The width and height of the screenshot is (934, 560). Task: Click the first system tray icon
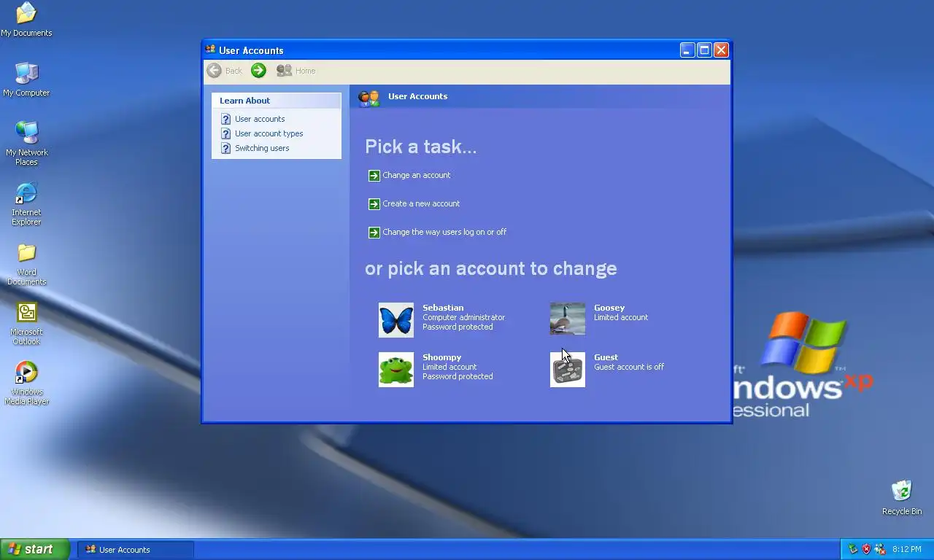(x=853, y=549)
